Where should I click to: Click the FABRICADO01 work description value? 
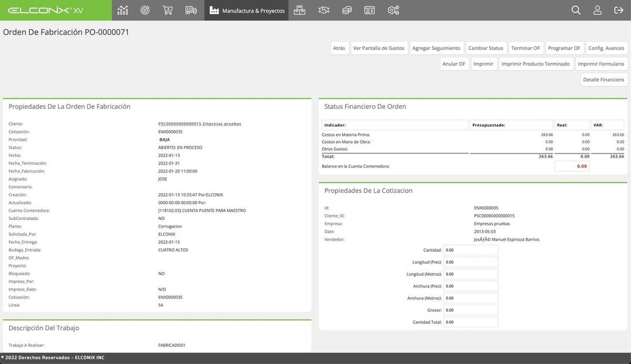point(172,346)
